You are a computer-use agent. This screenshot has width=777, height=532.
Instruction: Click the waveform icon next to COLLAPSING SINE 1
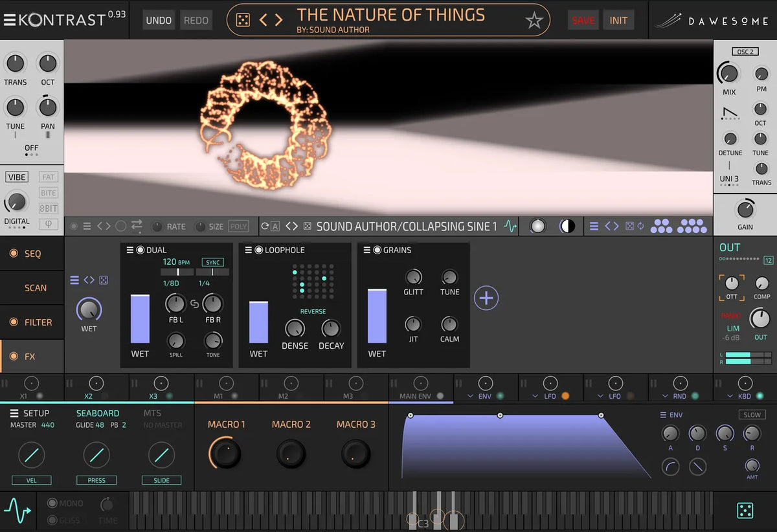click(511, 227)
